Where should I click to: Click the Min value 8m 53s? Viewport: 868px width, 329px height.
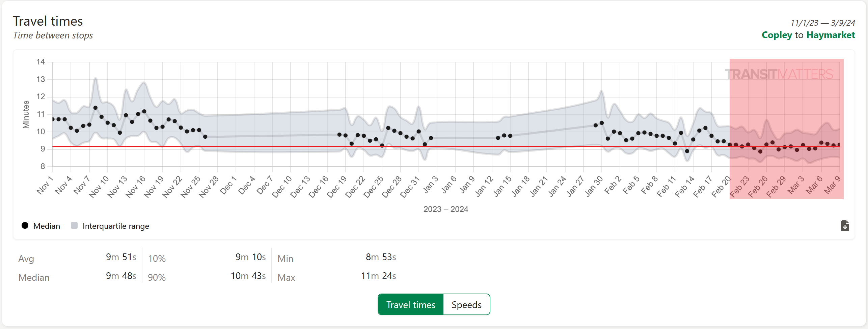click(x=381, y=257)
